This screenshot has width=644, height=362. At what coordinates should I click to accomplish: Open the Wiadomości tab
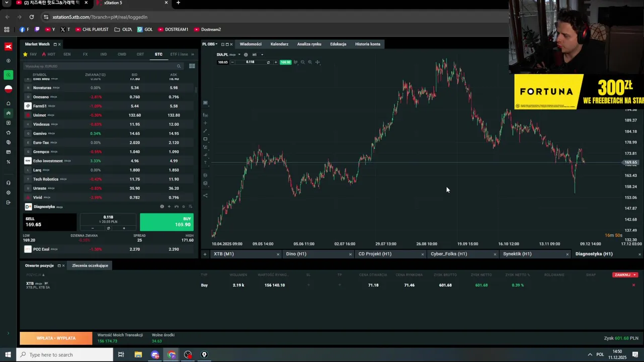coord(251,44)
